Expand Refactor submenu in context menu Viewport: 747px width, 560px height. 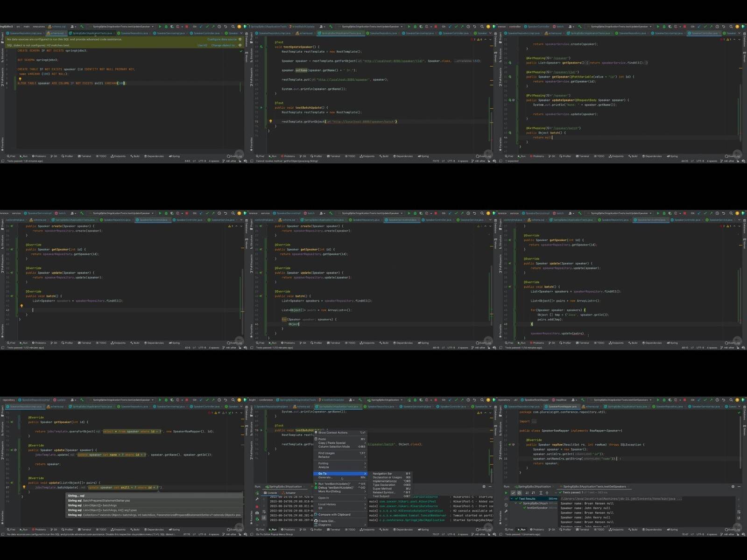[x=340, y=457]
